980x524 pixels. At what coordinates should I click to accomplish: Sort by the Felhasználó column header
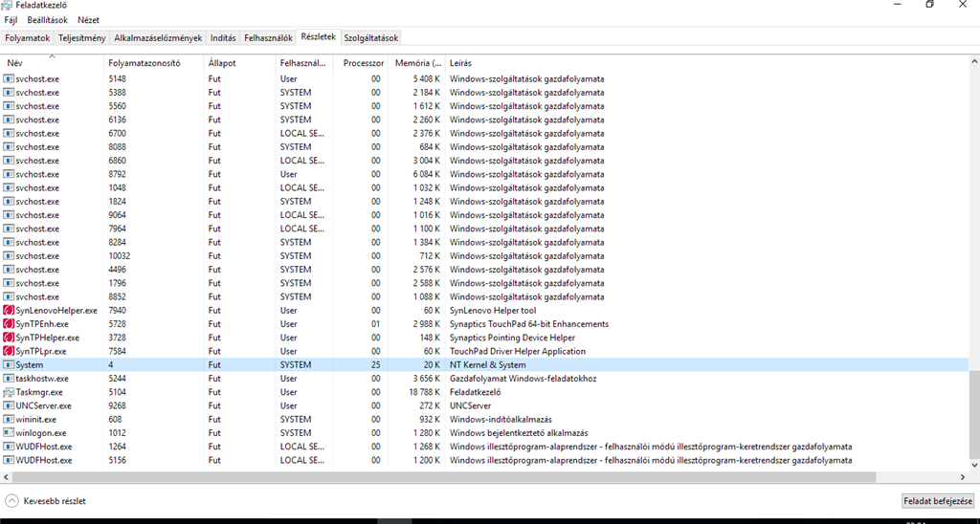pos(303,63)
